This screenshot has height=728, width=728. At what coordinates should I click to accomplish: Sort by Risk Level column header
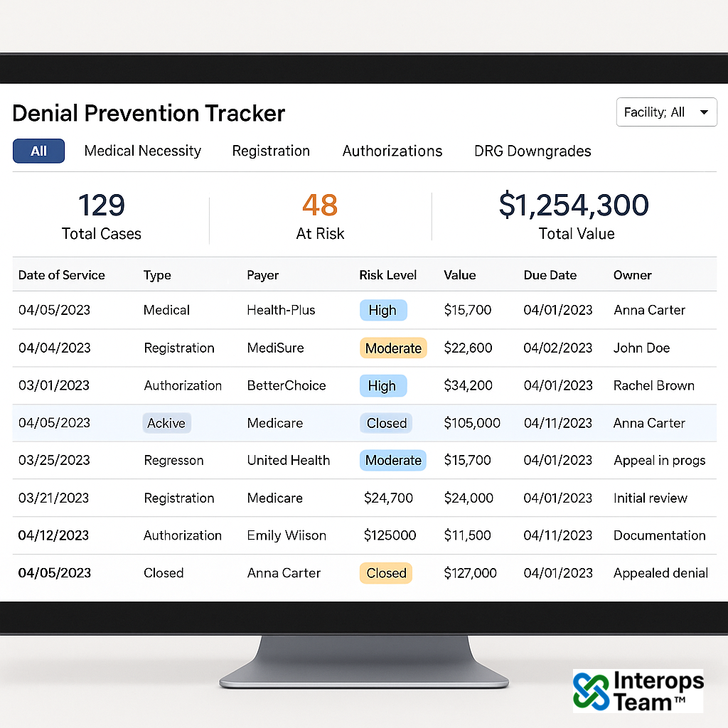point(387,275)
